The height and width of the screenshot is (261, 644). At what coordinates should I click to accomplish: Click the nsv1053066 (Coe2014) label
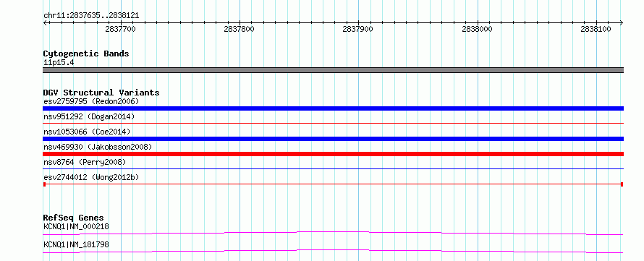pos(87,132)
